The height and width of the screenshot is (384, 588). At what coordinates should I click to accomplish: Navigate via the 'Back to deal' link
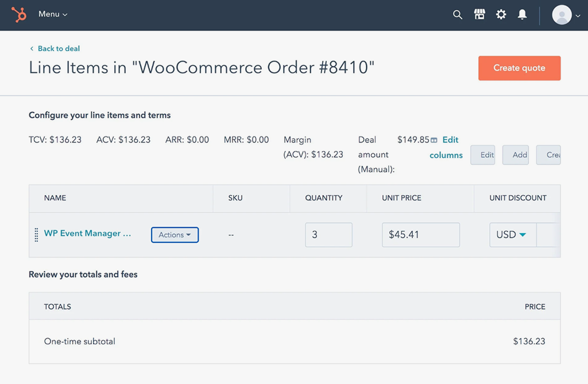[x=58, y=49]
